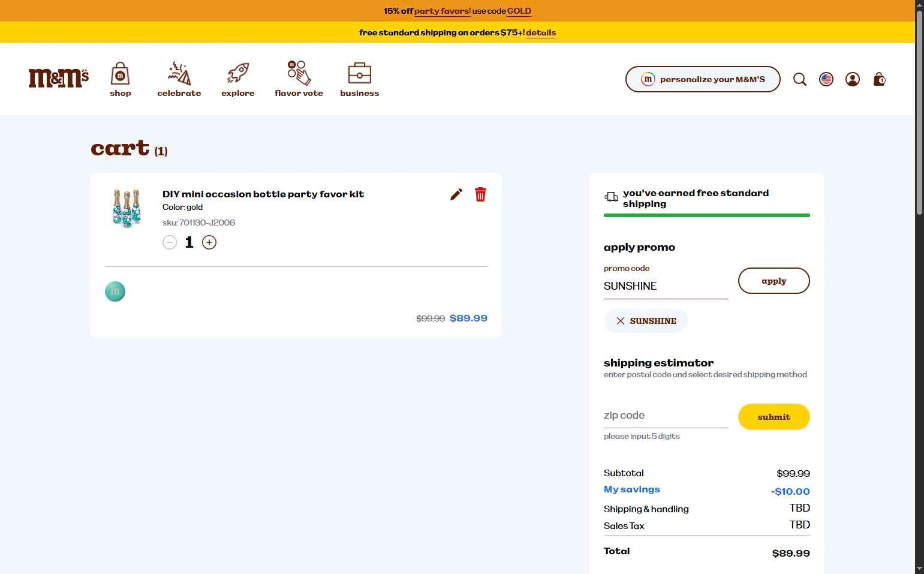This screenshot has width=924, height=574.
Task: Open the explore menu
Action: pos(237,79)
